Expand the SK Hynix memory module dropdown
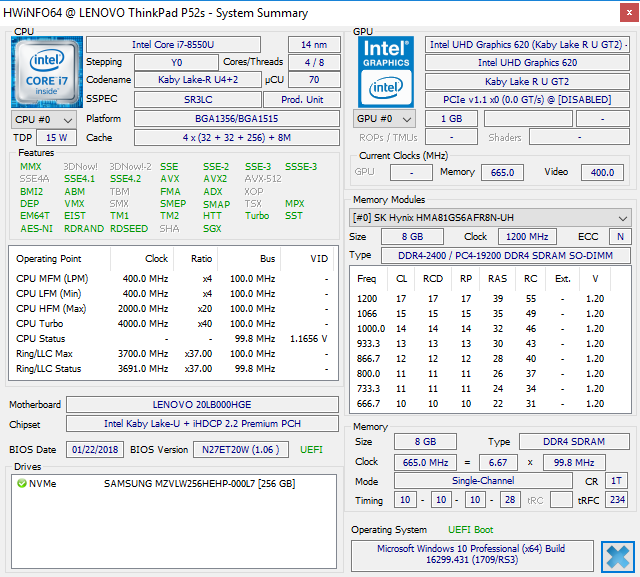 tap(490, 218)
